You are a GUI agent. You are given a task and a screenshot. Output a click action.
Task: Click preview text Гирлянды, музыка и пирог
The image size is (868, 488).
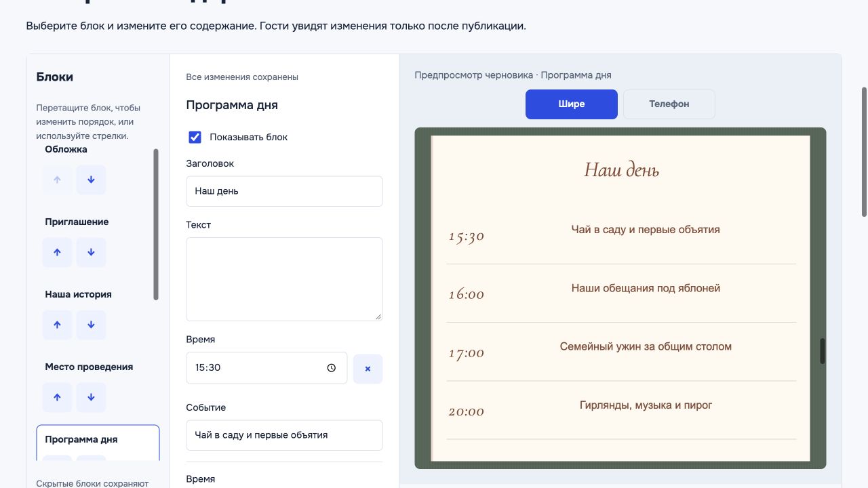646,405
